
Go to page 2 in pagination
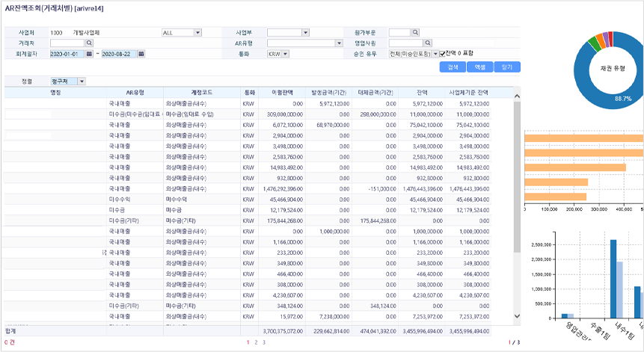[256, 342]
